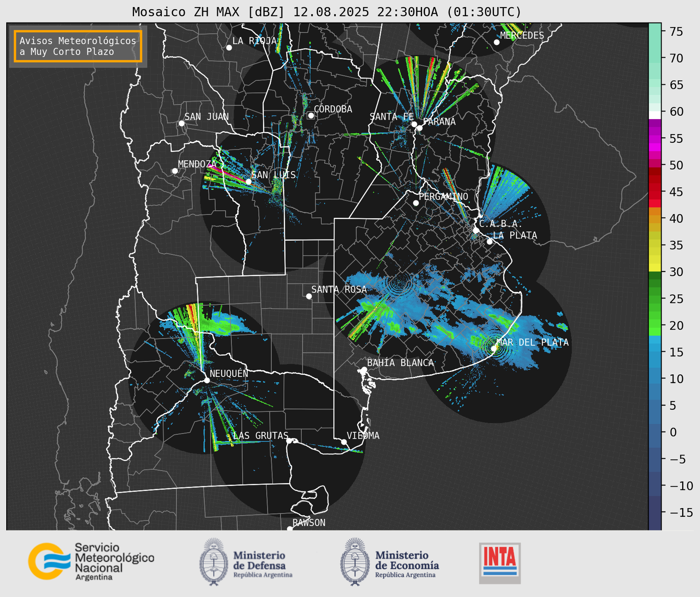Click the Ministerio de Economía emblem

coord(355,562)
